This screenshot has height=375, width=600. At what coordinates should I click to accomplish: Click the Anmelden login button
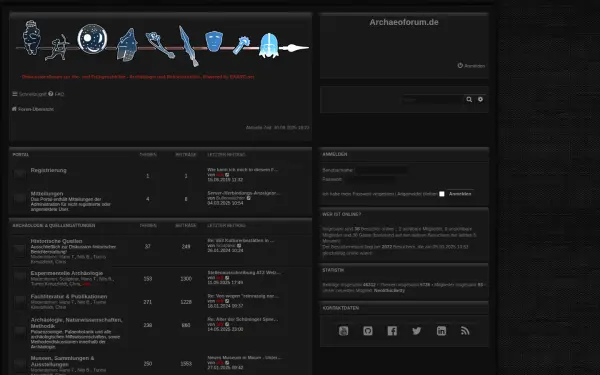[460, 194]
